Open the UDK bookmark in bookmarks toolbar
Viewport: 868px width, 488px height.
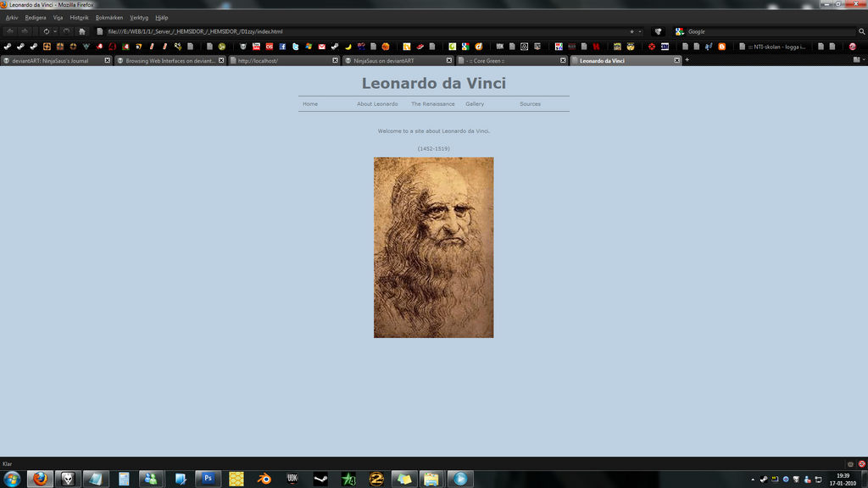click(500, 47)
